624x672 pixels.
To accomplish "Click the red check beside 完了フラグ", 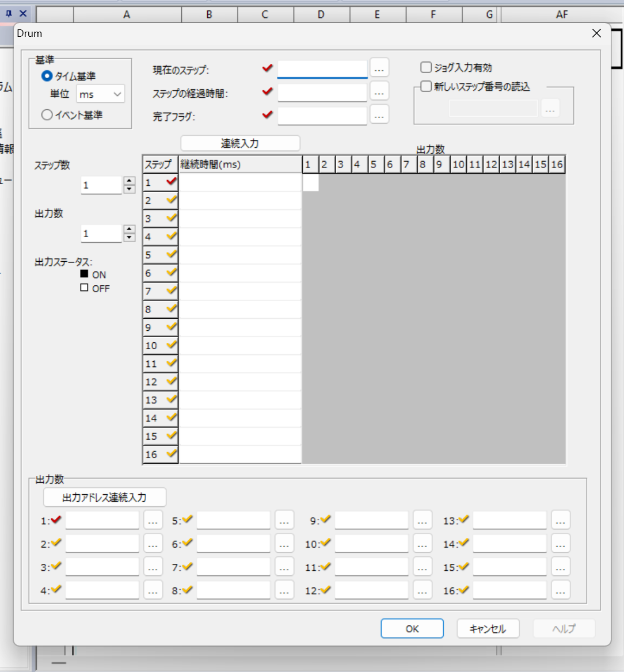I will (268, 114).
